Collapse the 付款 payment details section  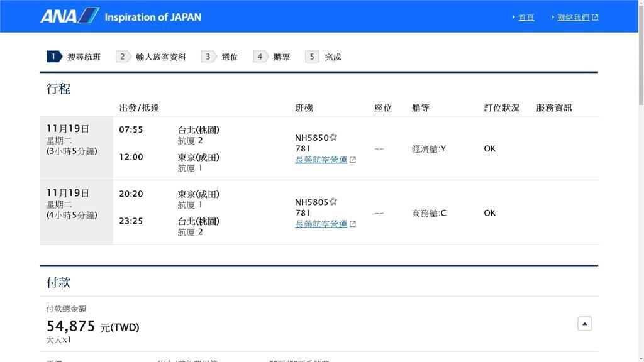584,324
